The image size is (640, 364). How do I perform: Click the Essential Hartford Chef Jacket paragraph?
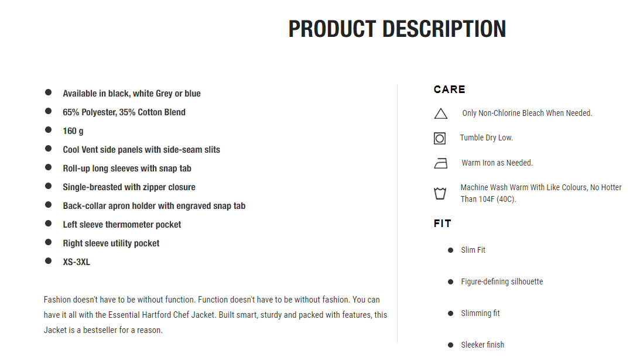click(x=215, y=315)
